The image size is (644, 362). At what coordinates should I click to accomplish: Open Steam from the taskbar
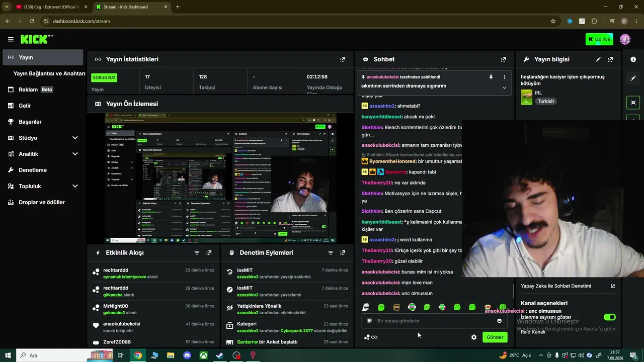tap(220, 355)
